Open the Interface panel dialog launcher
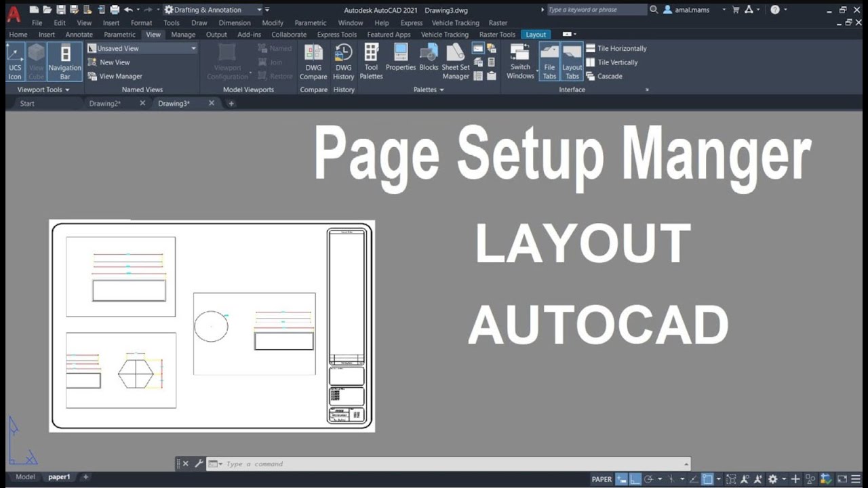868x488 pixels. (647, 89)
